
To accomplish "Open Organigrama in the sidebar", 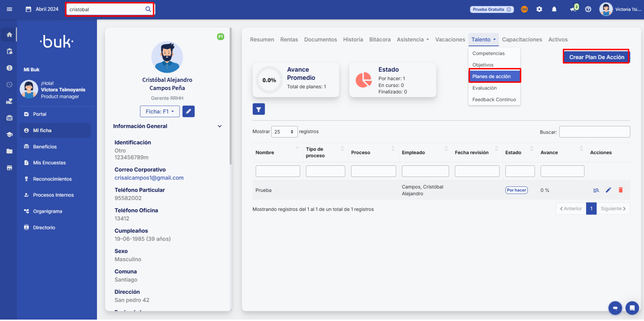I will point(48,211).
